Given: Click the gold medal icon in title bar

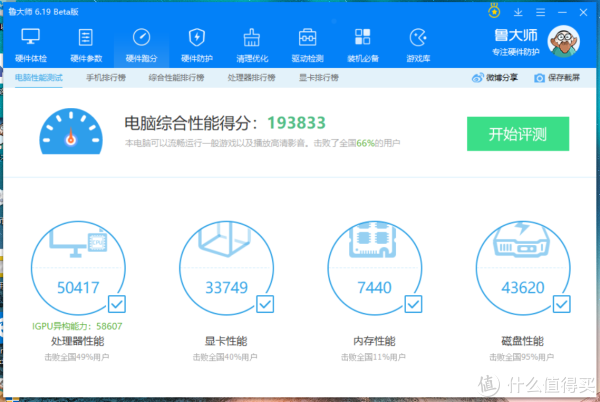Looking at the screenshot, I should [494, 11].
